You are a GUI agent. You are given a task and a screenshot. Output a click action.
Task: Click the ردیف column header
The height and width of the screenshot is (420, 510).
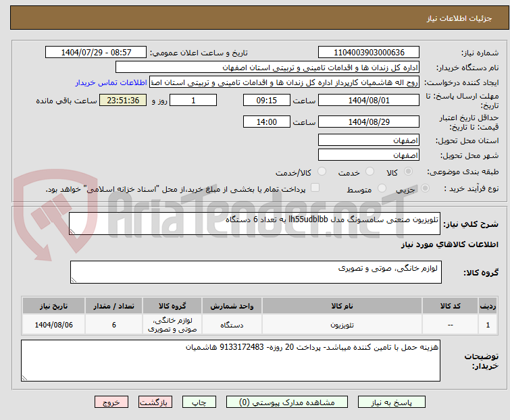coord(488,306)
